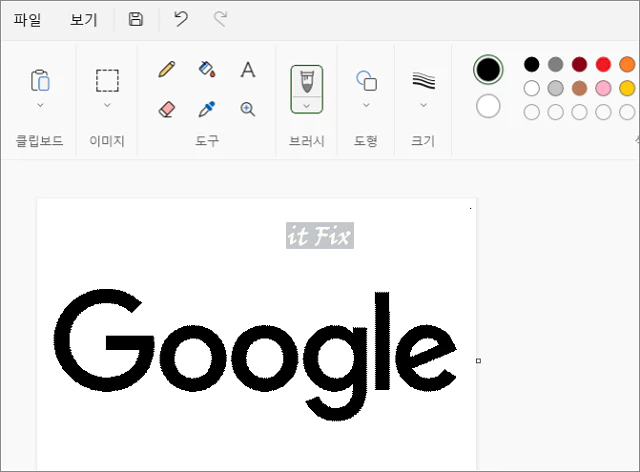Expand the brush types dropdown
This screenshot has width=640, height=472.
click(307, 106)
